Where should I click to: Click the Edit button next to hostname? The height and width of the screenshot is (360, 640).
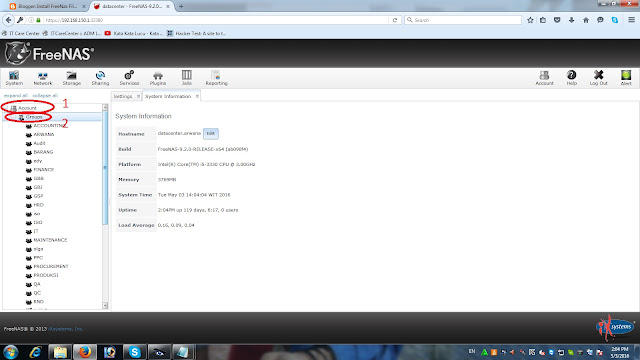211,133
